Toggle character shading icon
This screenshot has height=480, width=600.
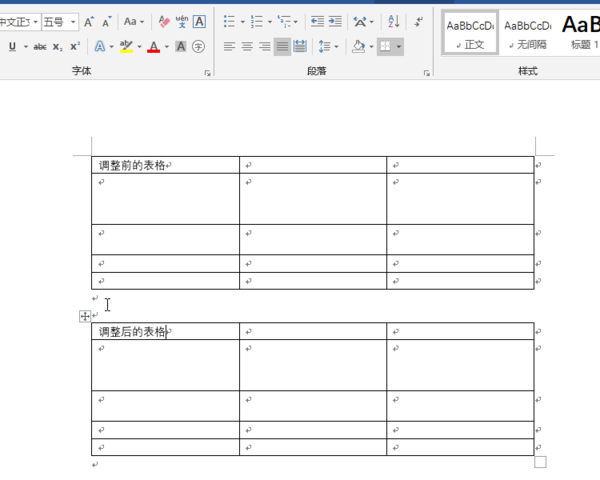[181, 47]
